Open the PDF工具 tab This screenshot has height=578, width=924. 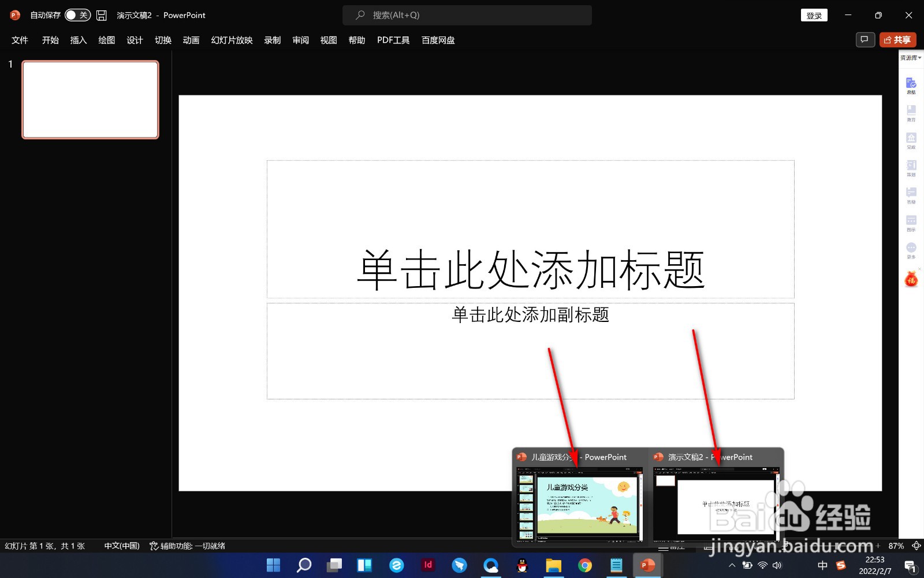(x=393, y=40)
